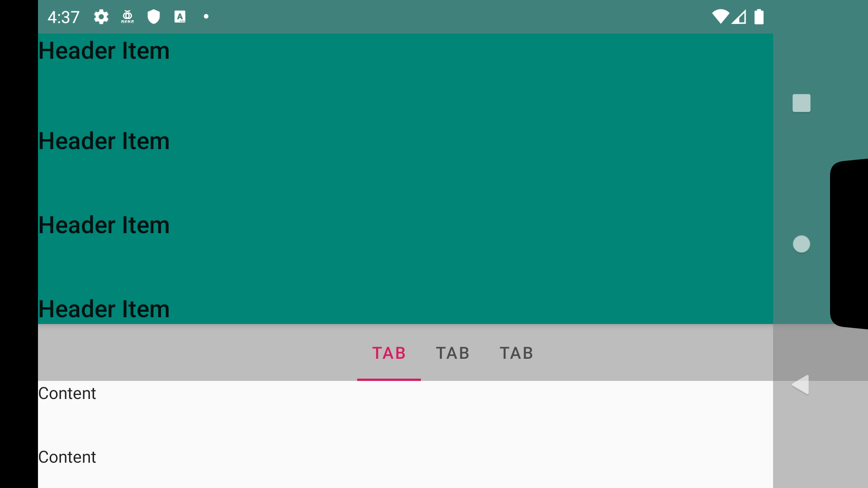This screenshot has width=868, height=488.
Task: Tap the second Header Item
Action: 104,141
